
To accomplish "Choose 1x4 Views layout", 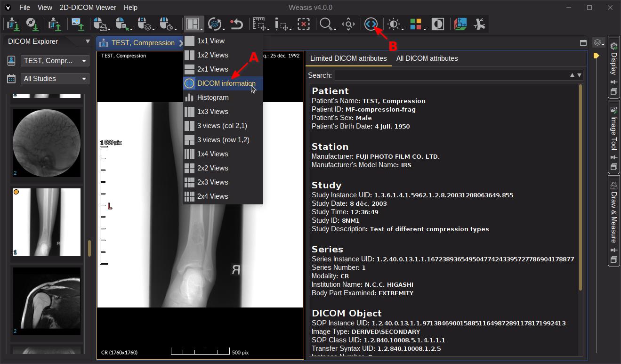I will pos(223,154).
